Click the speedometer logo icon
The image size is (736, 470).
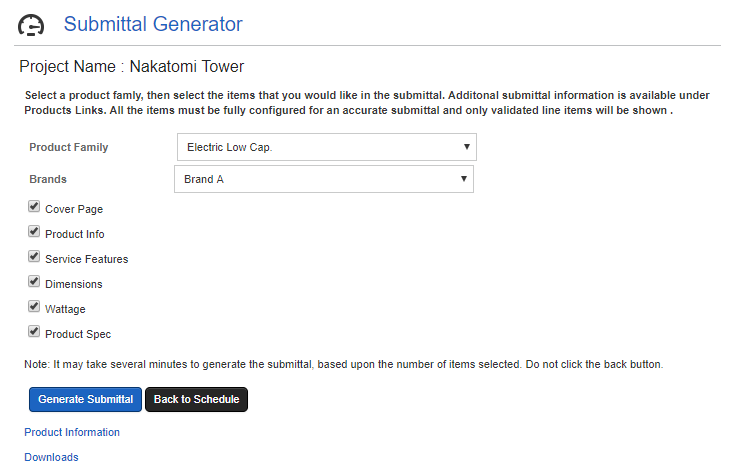[32, 25]
